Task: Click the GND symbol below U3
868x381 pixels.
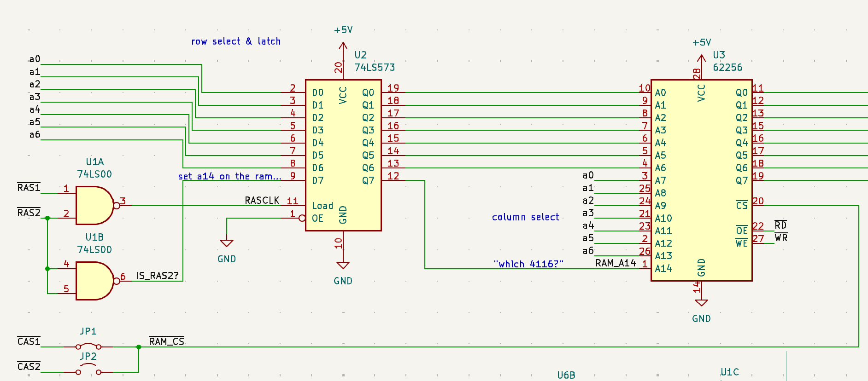Action: pos(701,303)
